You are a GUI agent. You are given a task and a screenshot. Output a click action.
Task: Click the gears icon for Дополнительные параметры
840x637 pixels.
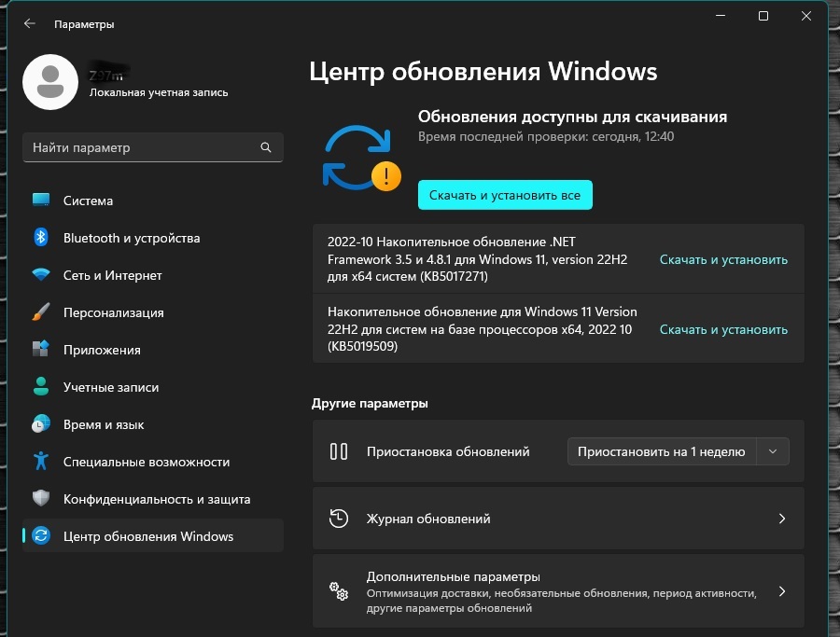[x=339, y=591]
